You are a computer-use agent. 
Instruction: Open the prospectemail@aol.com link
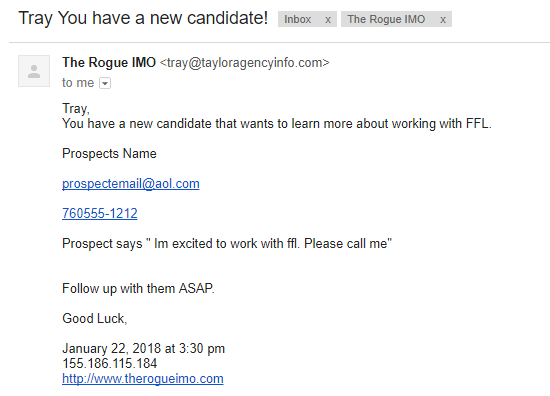(x=131, y=184)
